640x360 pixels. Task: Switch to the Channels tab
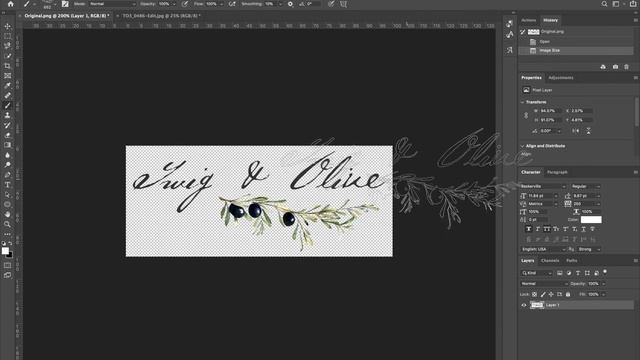550,260
